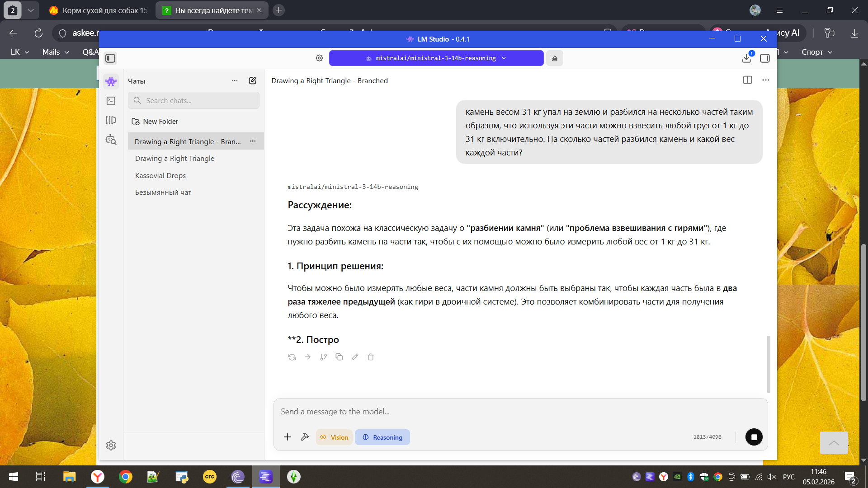Expand the Чаты section options menu
Viewport: 868px width, 488px height.
coord(235,80)
